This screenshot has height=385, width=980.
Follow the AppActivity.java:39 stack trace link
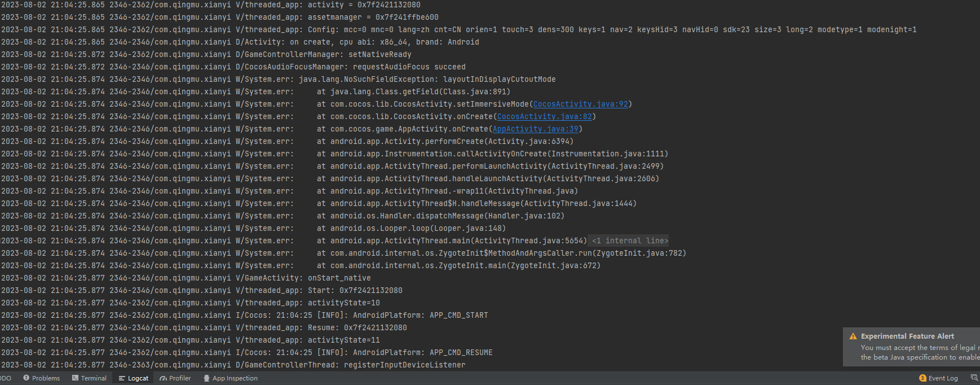click(x=535, y=129)
